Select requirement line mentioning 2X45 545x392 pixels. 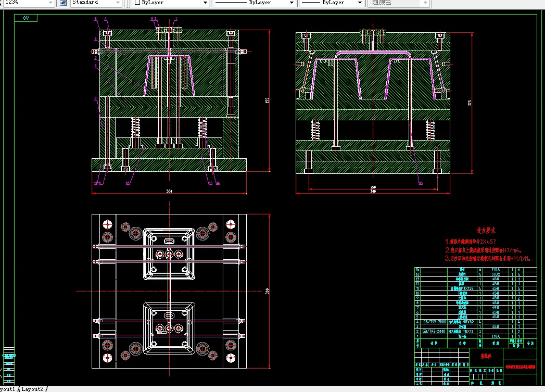pos(470,241)
